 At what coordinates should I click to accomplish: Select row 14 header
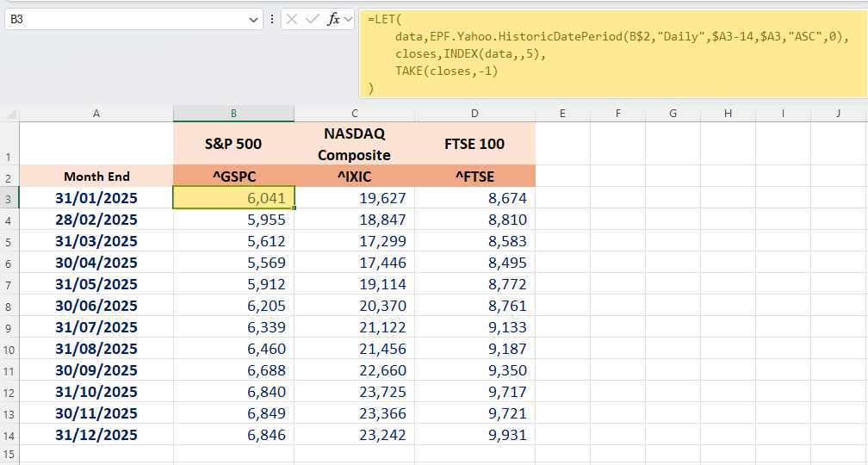[x=9, y=435]
